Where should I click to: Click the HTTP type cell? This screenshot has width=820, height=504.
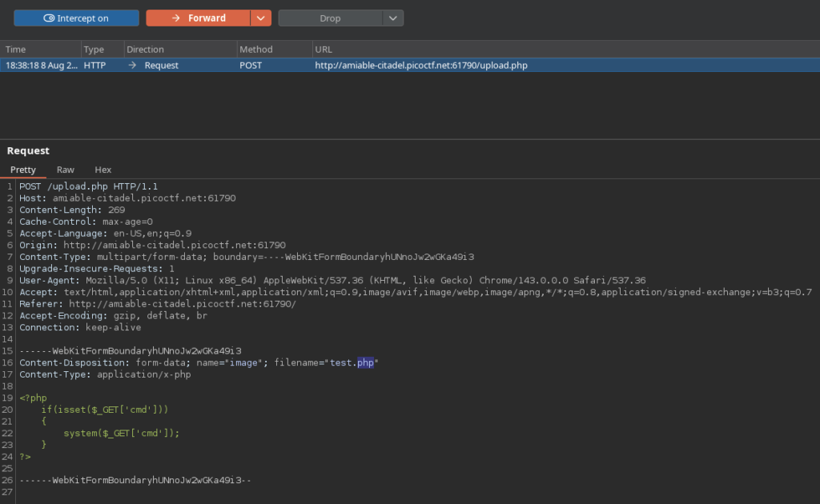click(x=94, y=66)
